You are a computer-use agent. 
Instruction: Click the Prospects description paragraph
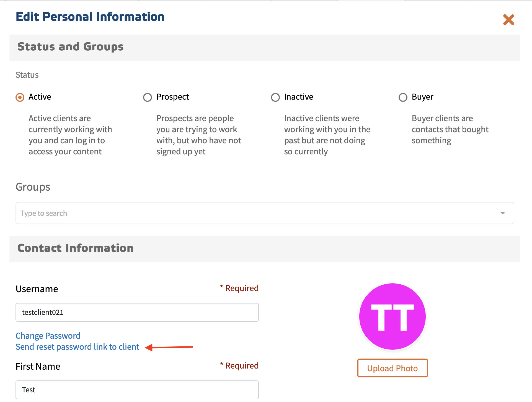[198, 135]
